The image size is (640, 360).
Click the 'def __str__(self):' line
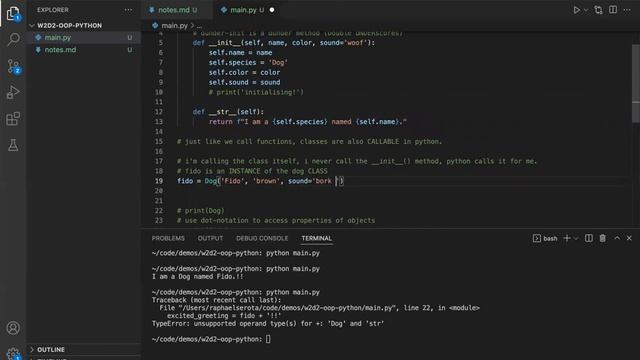coord(228,112)
